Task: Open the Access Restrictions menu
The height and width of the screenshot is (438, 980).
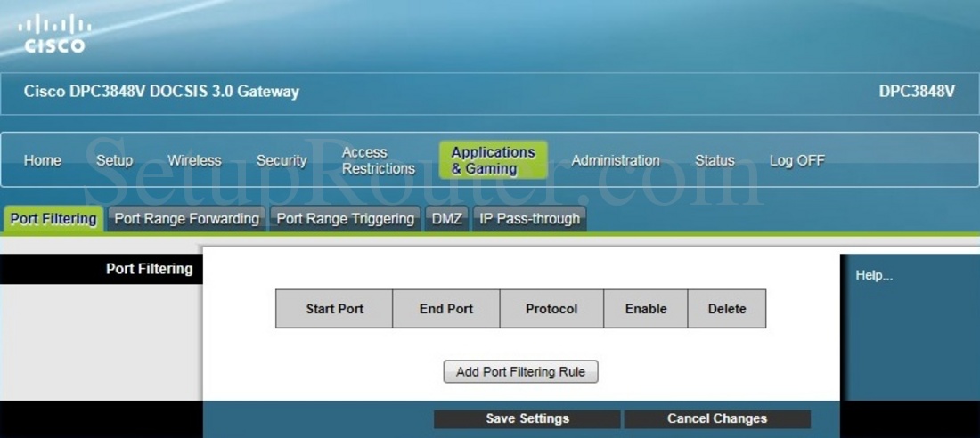Action: click(x=379, y=160)
